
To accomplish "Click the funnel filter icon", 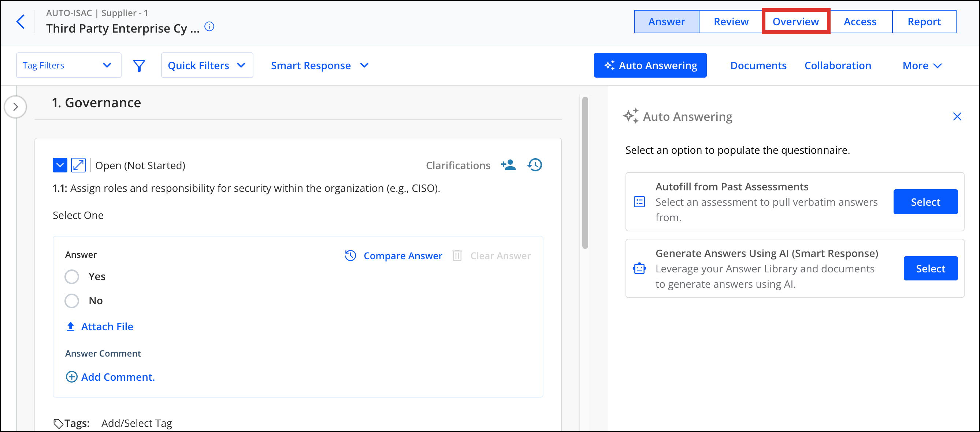I will pos(139,66).
